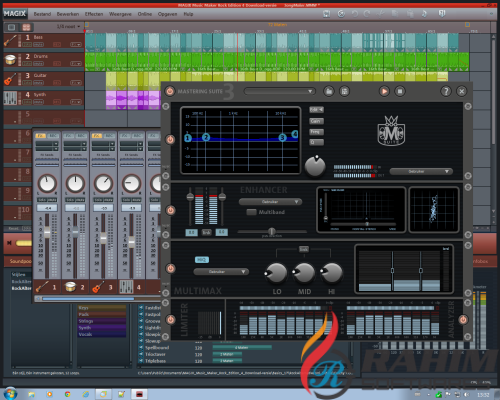Open the file explorer taskbar icon
The image size is (500, 400).
point(32,394)
